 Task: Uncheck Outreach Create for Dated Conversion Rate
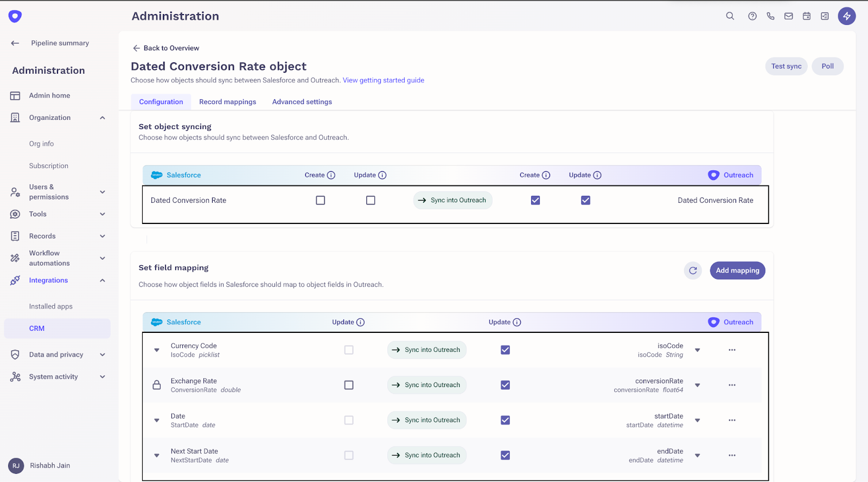(x=535, y=201)
